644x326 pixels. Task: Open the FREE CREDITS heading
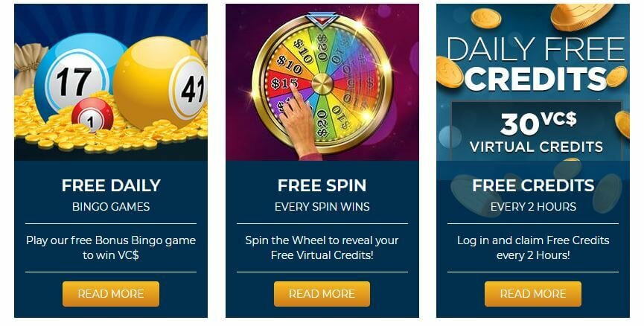pyautogui.click(x=533, y=185)
